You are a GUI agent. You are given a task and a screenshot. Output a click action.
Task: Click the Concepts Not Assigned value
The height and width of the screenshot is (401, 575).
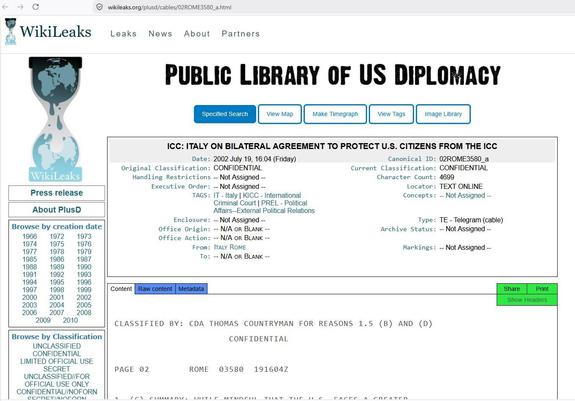tap(465, 195)
